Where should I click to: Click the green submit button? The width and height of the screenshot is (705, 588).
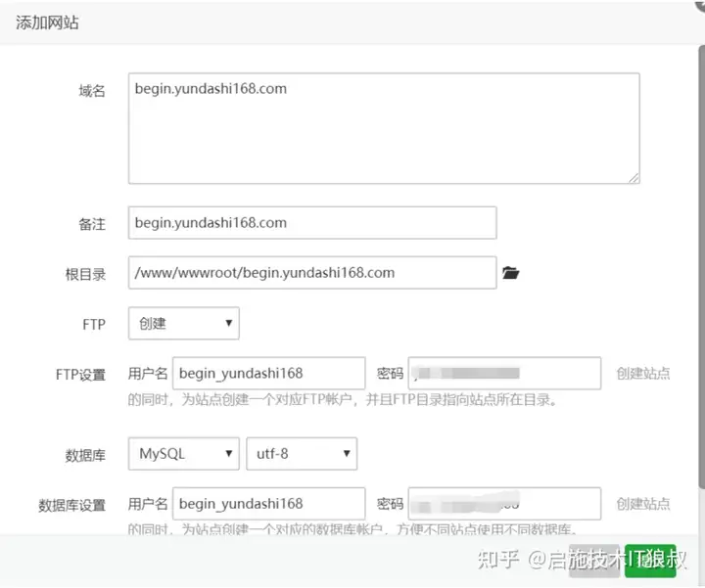pos(650,561)
